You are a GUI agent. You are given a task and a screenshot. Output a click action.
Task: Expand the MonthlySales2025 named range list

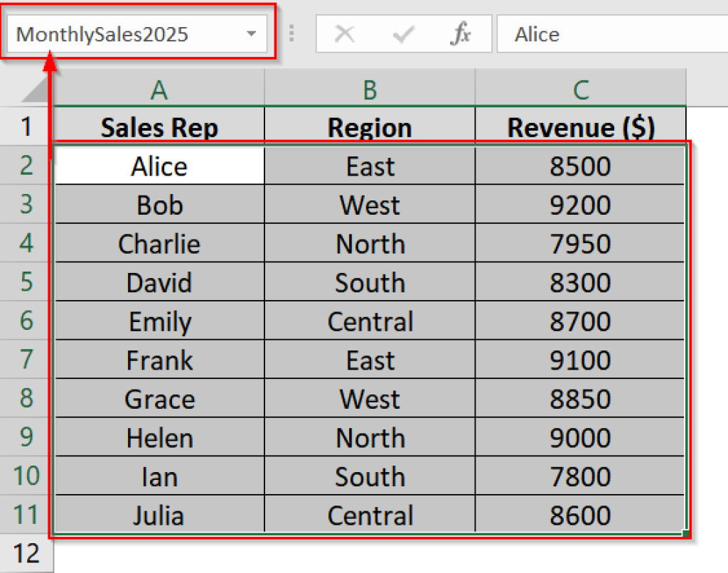(x=250, y=33)
